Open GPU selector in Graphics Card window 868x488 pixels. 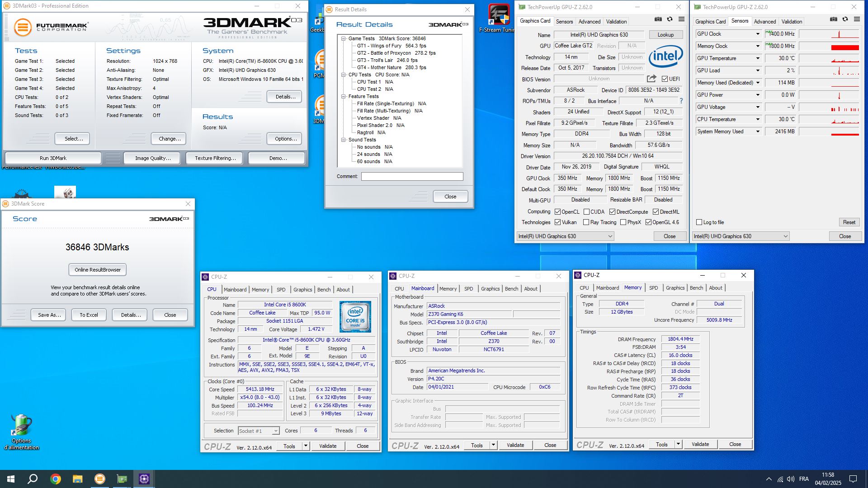(565, 236)
